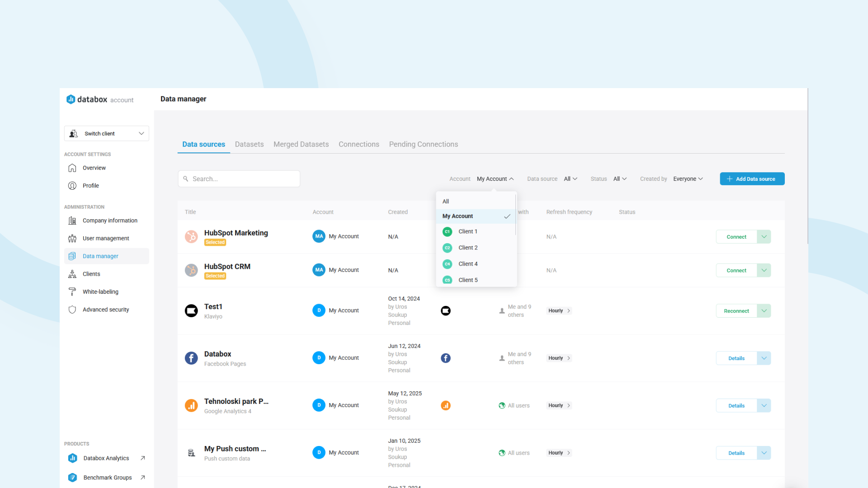This screenshot has height=488, width=868.
Task: Select Client 2 from the account dropdown
Action: tap(468, 248)
